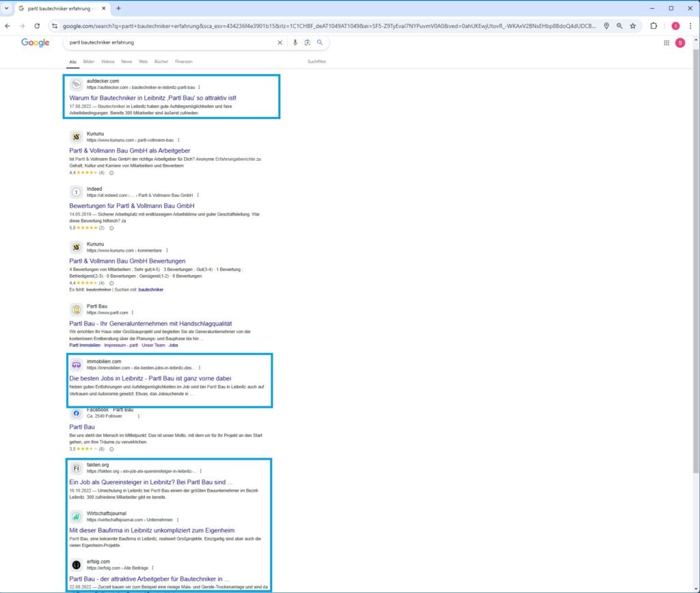Viewport: 700px width, 593px height.
Task: Open 'Partl & Vollmann Bau GmbH Bewertungen' link
Action: (127, 261)
